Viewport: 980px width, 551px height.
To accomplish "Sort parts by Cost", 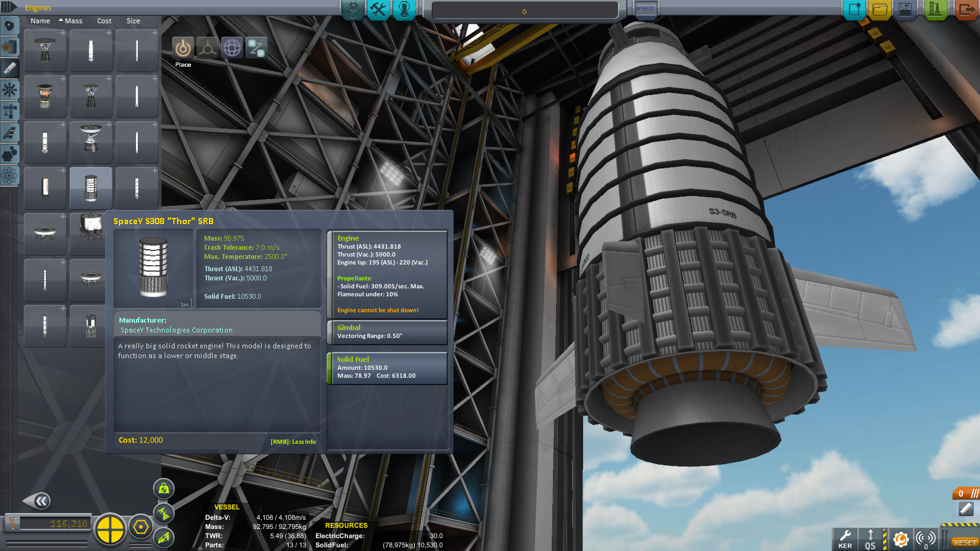I will 104,21.
